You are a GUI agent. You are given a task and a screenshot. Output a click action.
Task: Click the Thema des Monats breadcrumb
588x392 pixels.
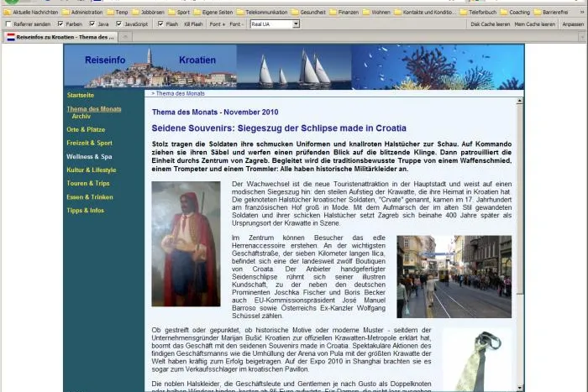(x=181, y=94)
